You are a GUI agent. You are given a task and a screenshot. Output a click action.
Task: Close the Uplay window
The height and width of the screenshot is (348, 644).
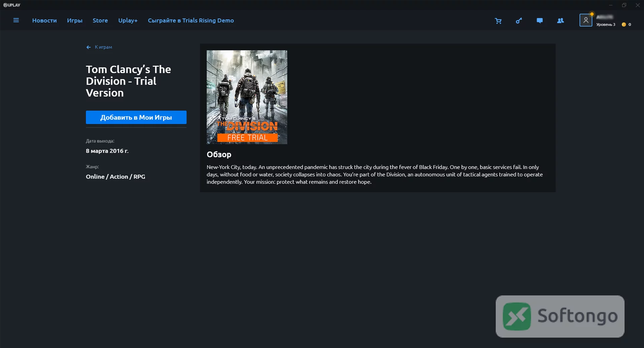638,5
